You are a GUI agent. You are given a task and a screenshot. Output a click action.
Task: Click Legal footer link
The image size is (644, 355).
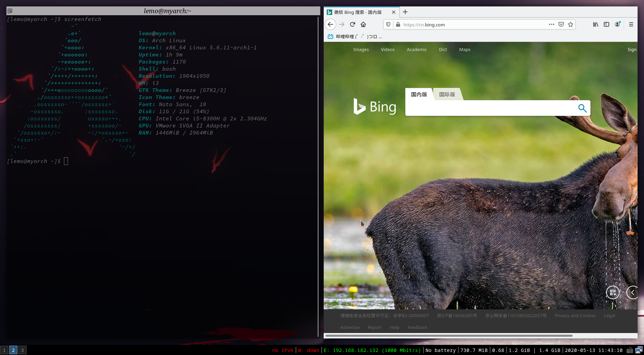pyautogui.click(x=609, y=315)
